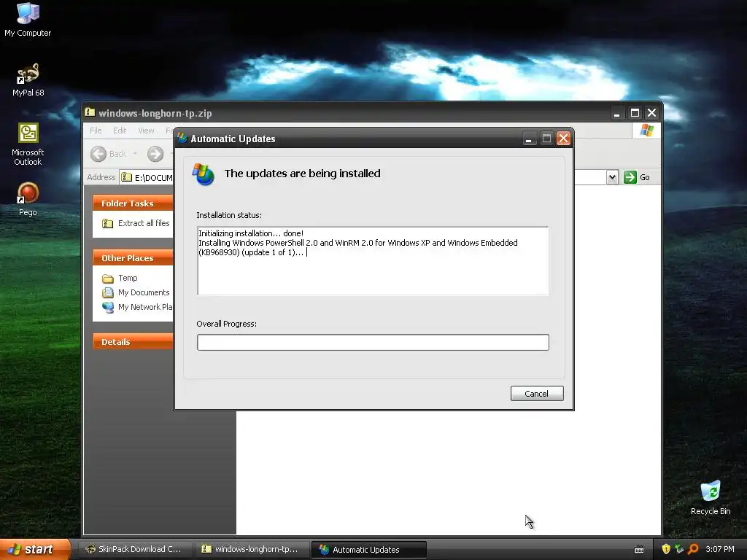Image resolution: width=747 pixels, height=560 pixels.
Task: Collapse the Other Places panel header
Action: click(133, 258)
